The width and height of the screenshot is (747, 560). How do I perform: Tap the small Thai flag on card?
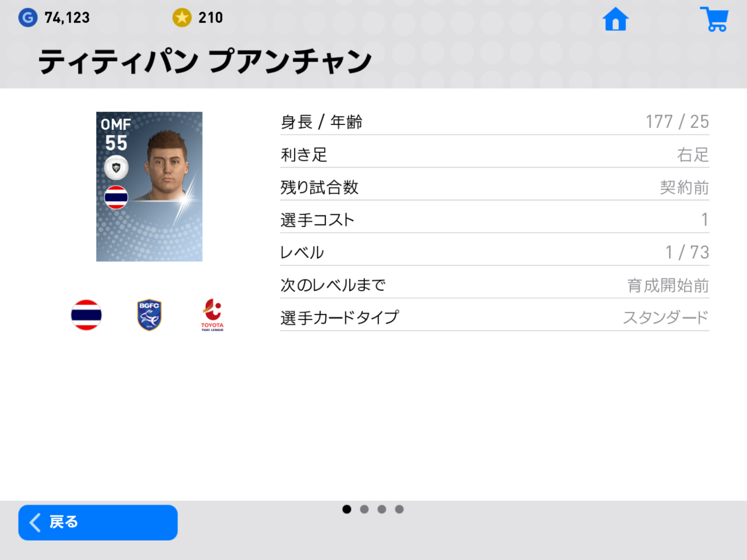tap(116, 197)
